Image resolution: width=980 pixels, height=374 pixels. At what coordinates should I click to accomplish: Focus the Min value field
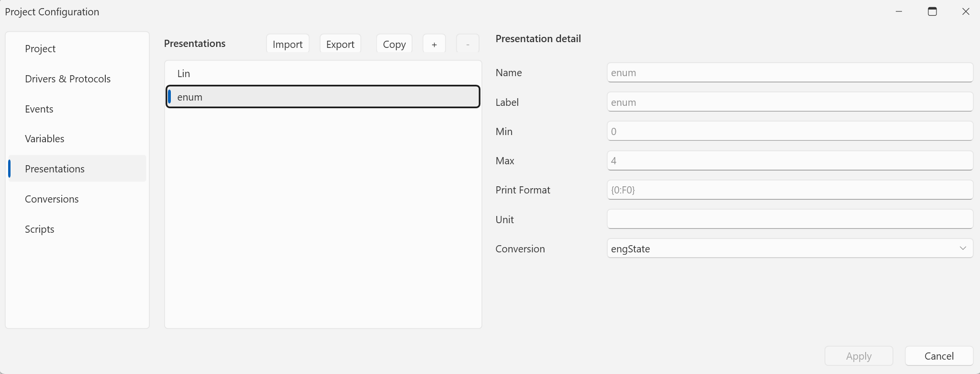tap(790, 131)
